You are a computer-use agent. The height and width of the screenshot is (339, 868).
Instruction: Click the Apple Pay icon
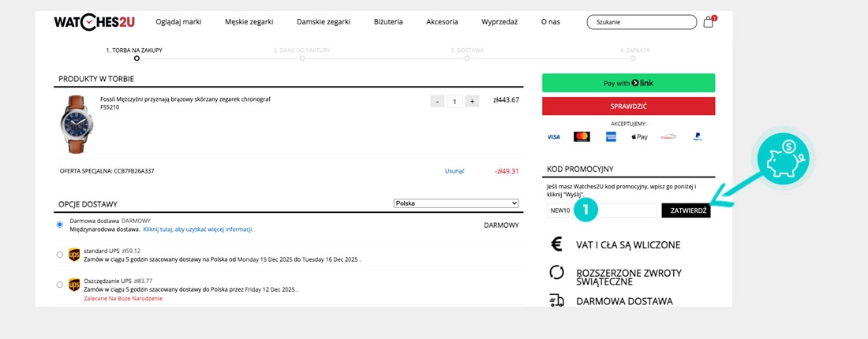pos(639,136)
